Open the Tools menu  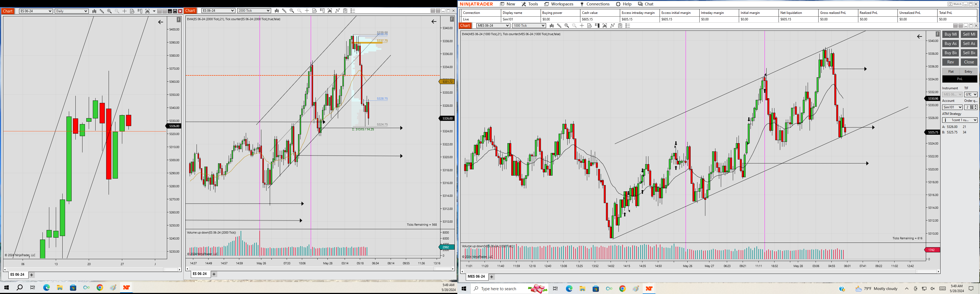pos(530,4)
